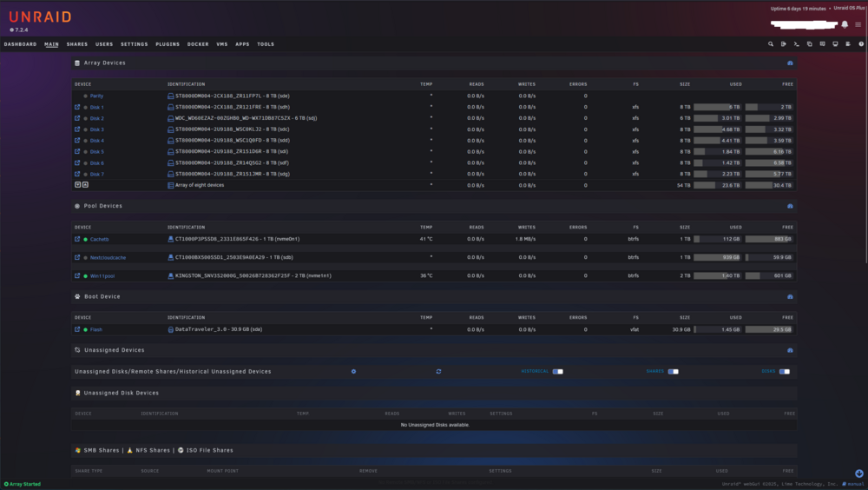The width and height of the screenshot is (868, 490).
Task: Browse Disk 1 via its open-folder icon
Action: pyautogui.click(x=77, y=107)
